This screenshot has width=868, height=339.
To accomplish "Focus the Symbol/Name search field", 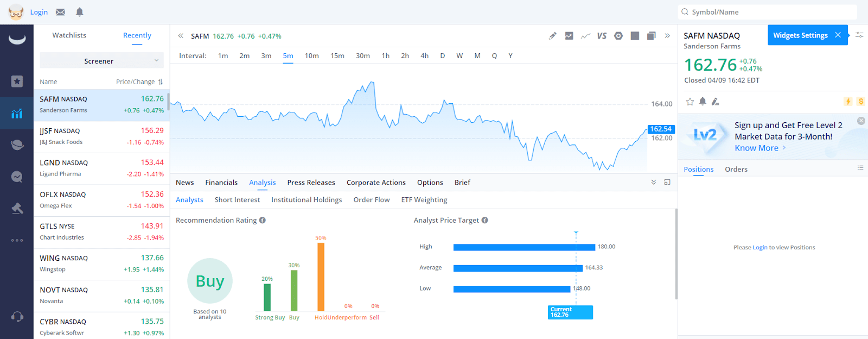I will (x=768, y=12).
